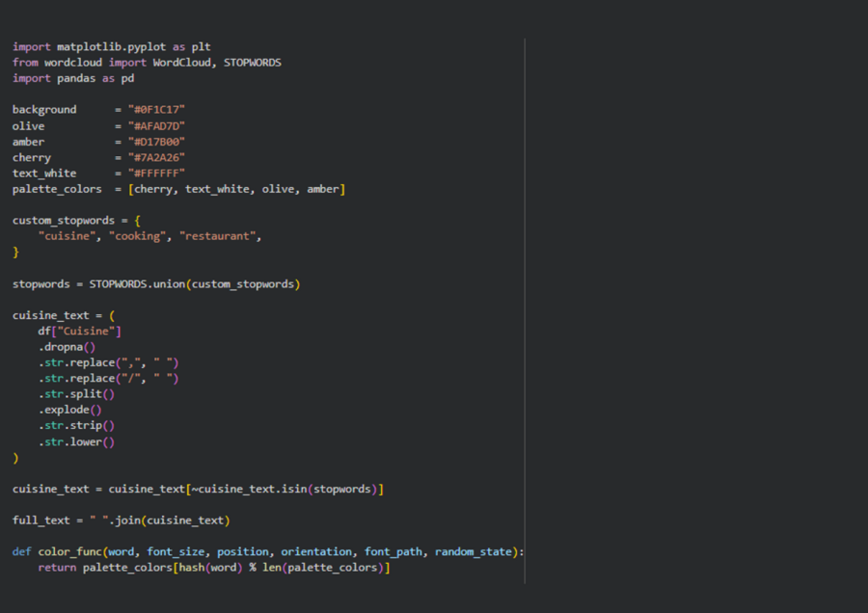The height and width of the screenshot is (613, 868).
Task: Click WordCloud in the wordcloud import line
Action: click(x=178, y=63)
